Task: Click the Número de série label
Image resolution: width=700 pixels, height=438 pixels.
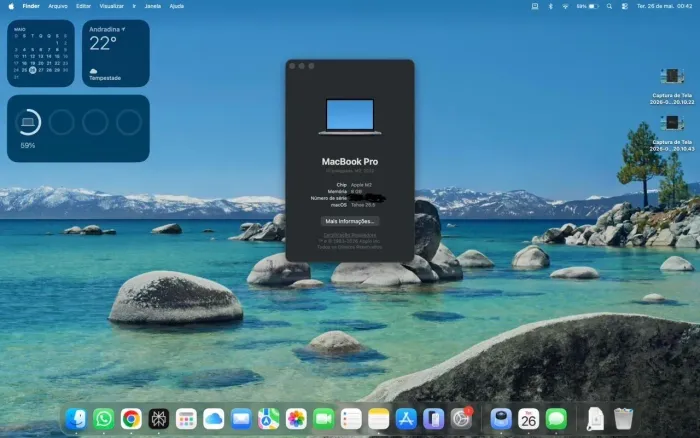Action: (x=329, y=198)
